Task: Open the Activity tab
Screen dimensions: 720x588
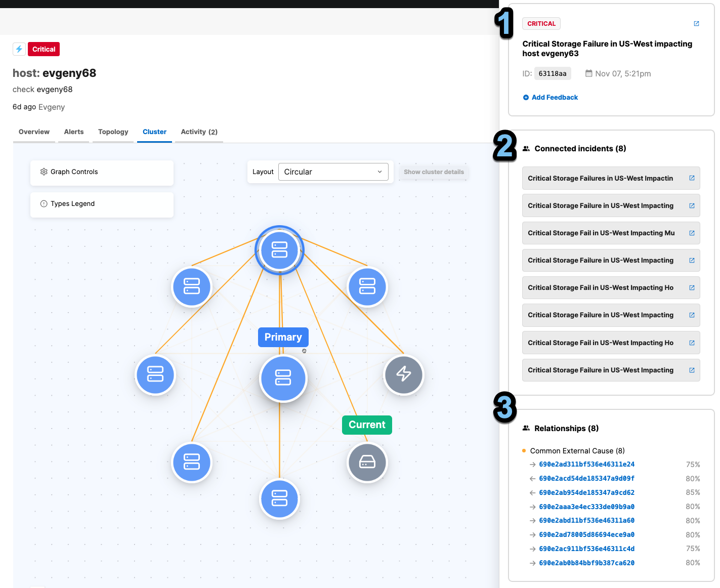Action: tap(198, 132)
